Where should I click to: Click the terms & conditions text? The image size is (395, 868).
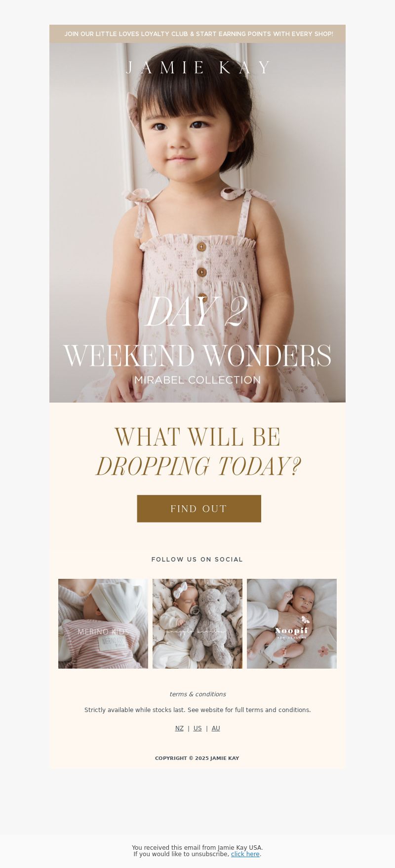click(x=197, y=694)
